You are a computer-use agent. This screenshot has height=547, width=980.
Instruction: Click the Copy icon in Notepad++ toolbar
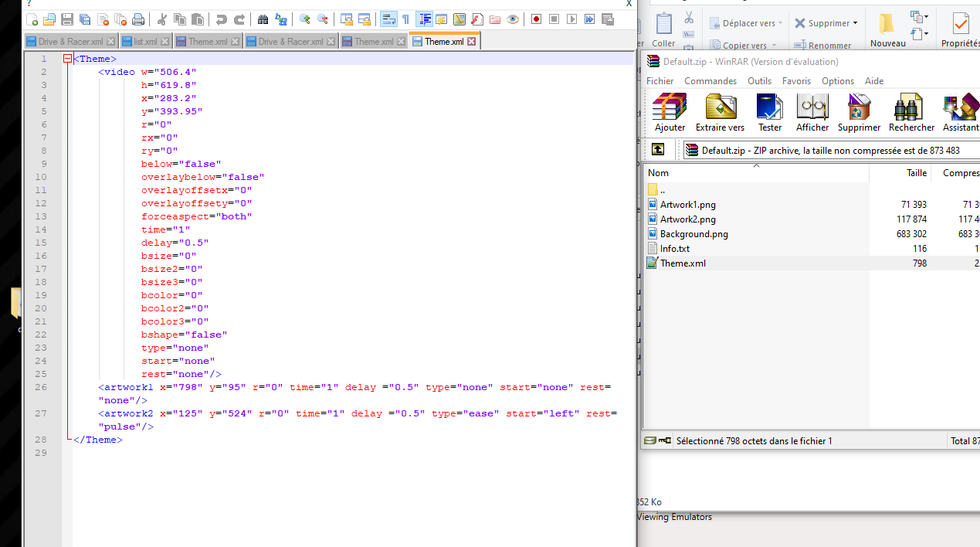point(180,19)
